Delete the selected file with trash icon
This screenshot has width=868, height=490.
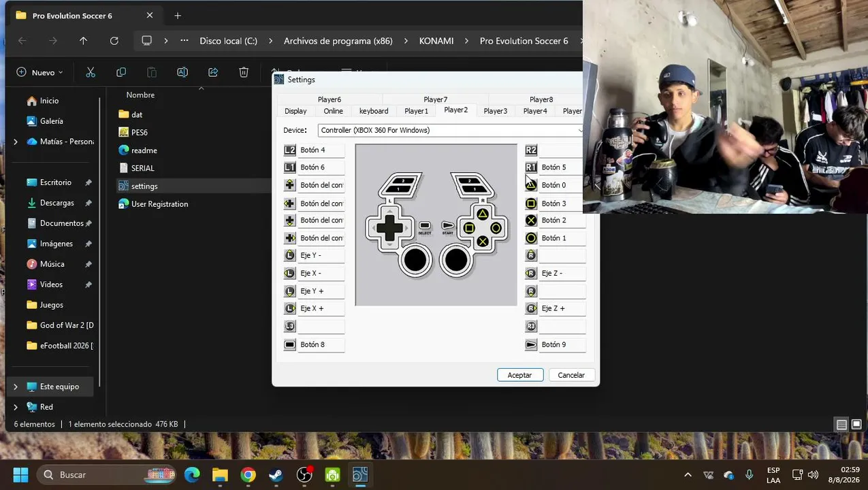244,72
